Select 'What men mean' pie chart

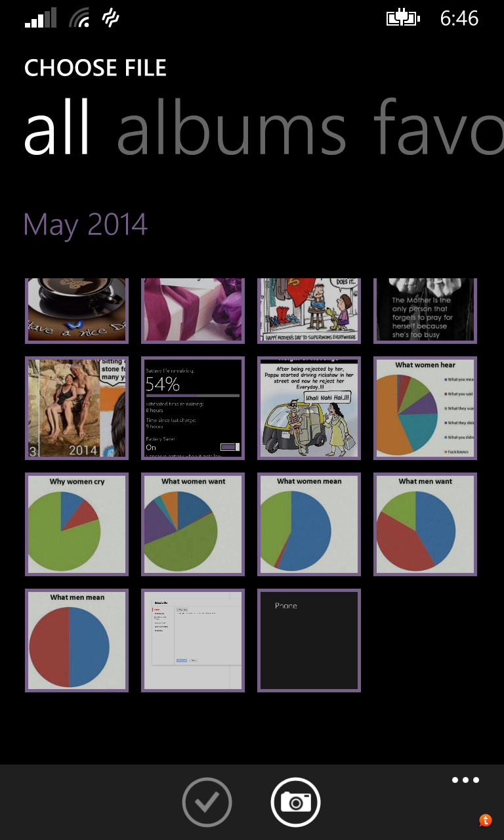77,640
